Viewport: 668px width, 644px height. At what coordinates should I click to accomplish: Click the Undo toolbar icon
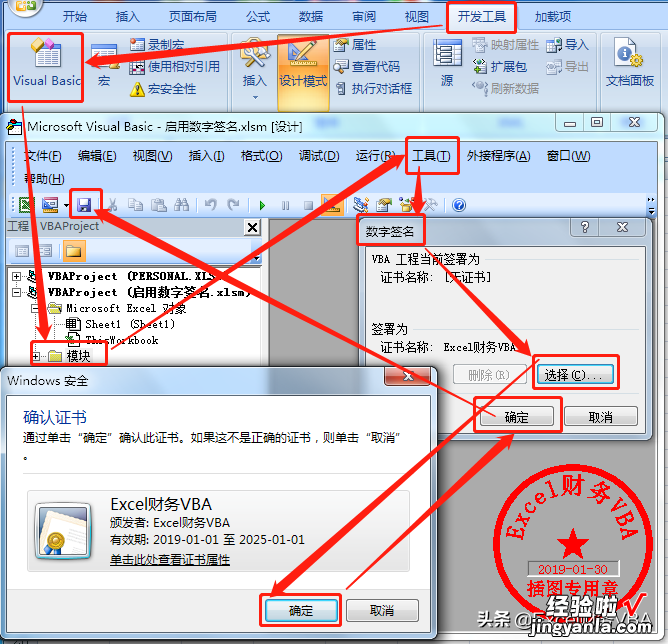coord(210,205)
